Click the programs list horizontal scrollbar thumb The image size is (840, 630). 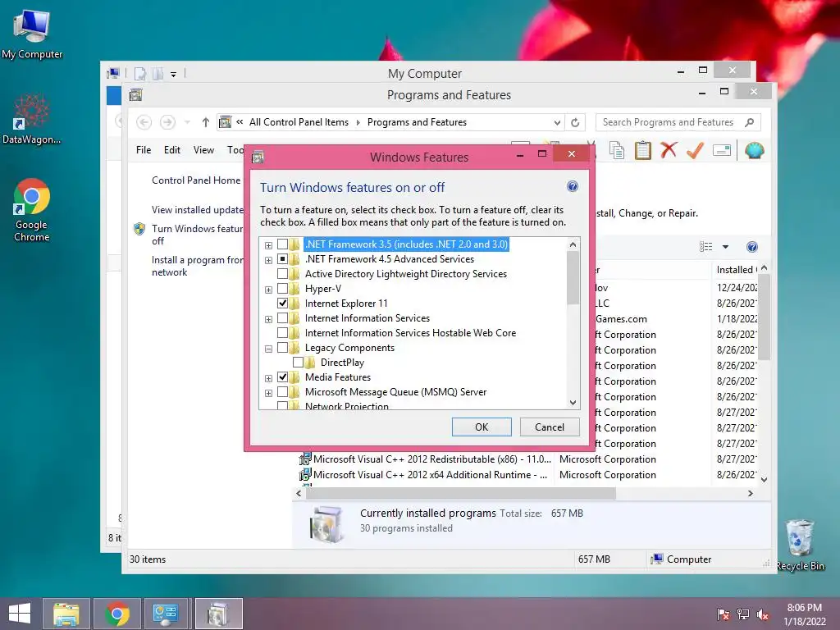(x=461, y=493)
